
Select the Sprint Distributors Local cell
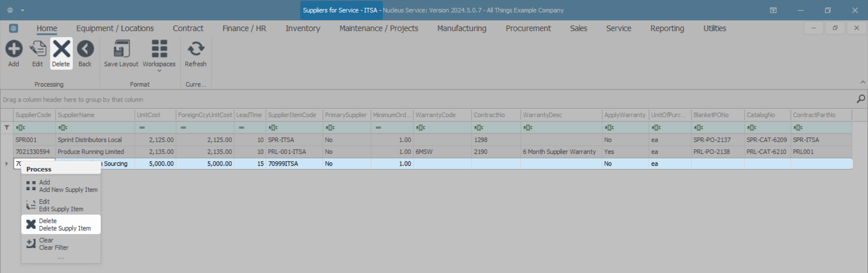coord(95,140)
